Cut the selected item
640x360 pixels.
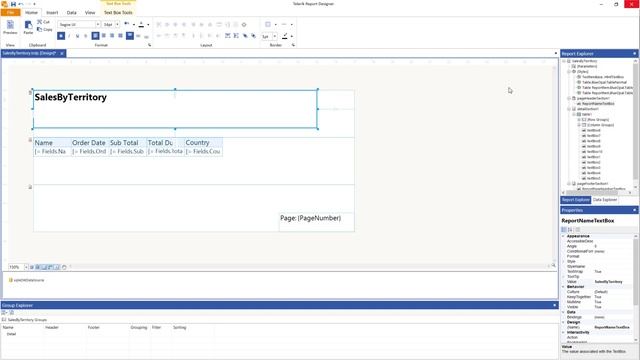44,22
